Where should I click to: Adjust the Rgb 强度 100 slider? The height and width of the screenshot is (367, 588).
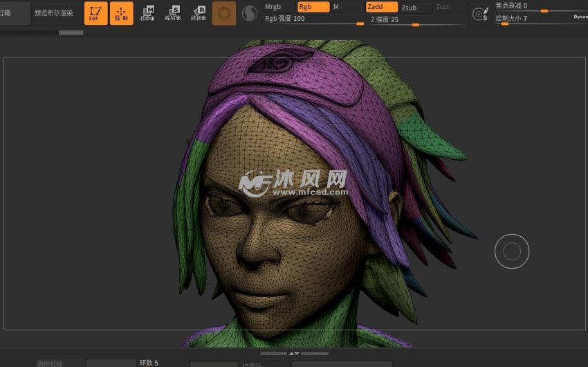(314, 19)
